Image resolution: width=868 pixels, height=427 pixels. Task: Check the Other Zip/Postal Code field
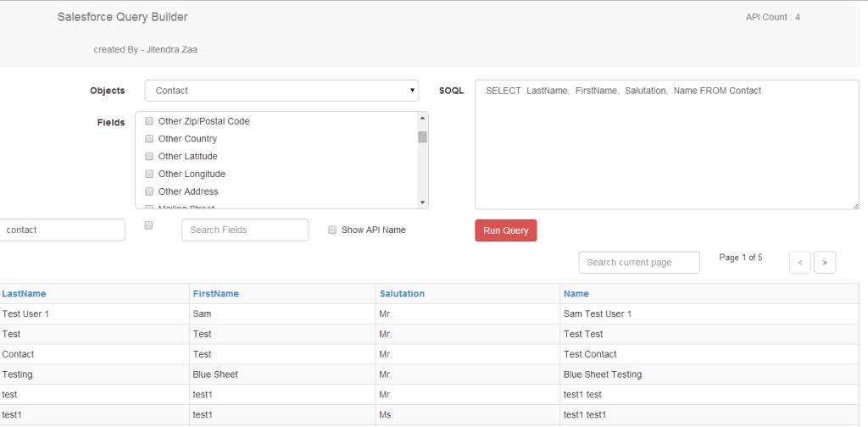pos(149,121)
